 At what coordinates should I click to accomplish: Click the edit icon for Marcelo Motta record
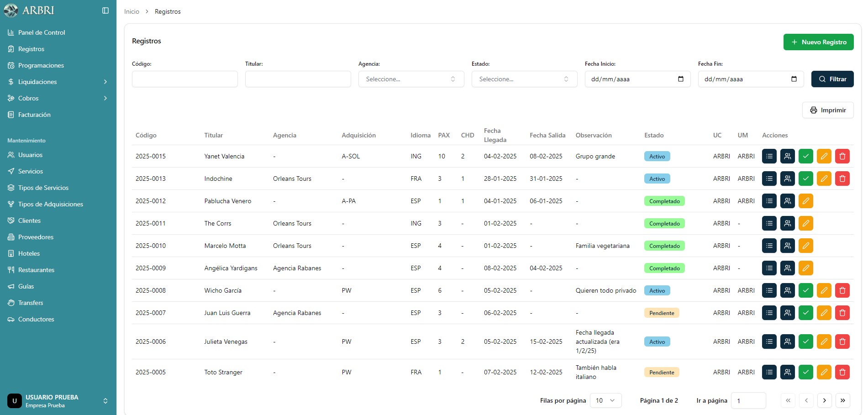(805, 246)
